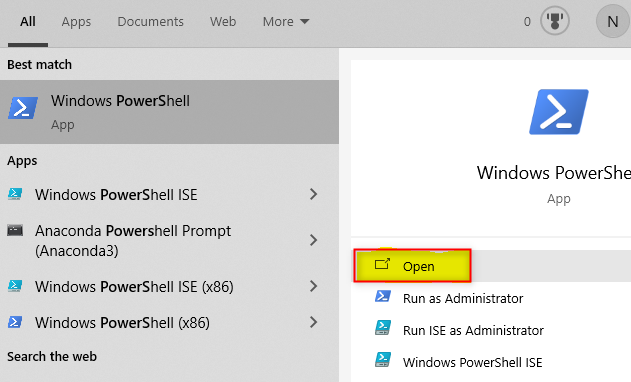The image size is (631, 382).
Task: Switch to the All search tab
Action: pos(28,21)
